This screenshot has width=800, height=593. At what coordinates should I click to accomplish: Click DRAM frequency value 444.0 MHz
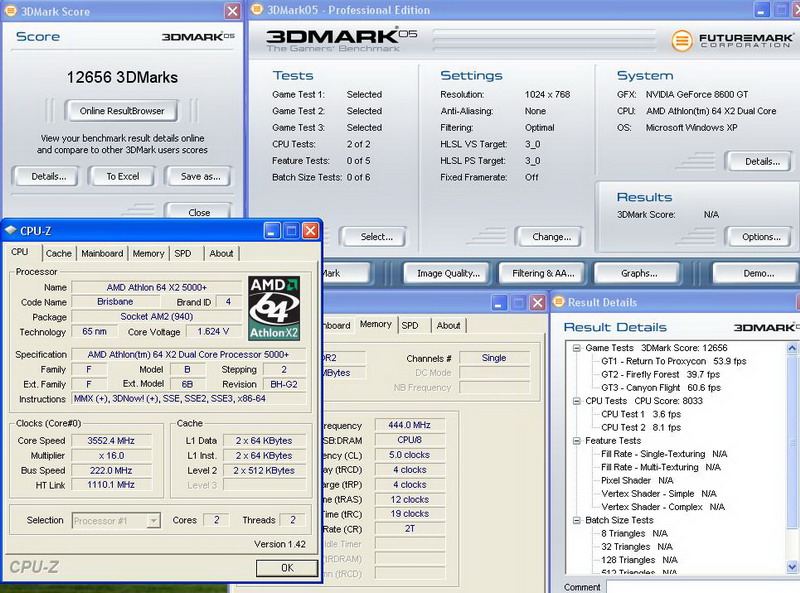(x=409, y=425)
